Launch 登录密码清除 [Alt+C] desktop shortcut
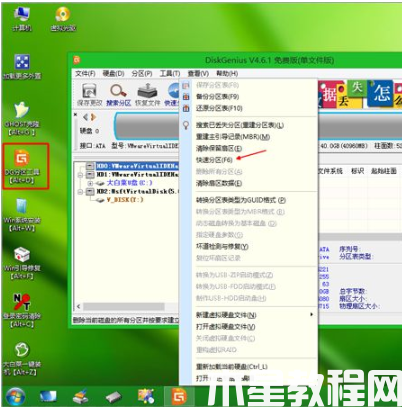The image size is (402, 407). (22, 310)
